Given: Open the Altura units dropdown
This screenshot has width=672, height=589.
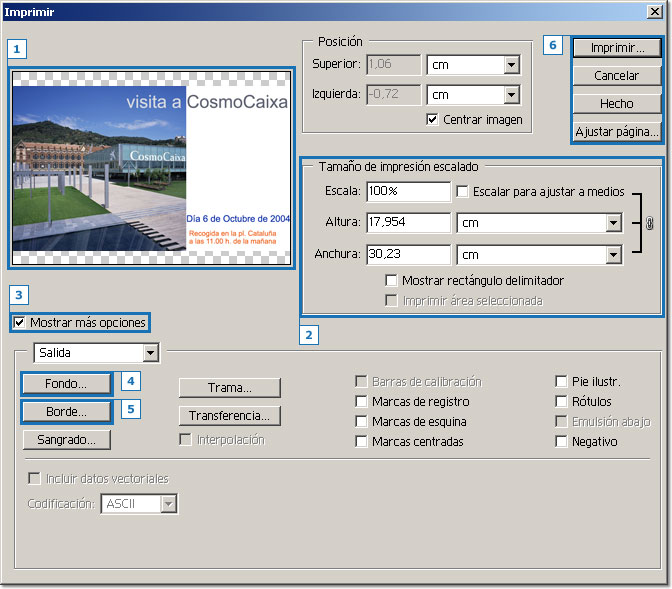Looking at the screenshot, I should tap(613, 223).
